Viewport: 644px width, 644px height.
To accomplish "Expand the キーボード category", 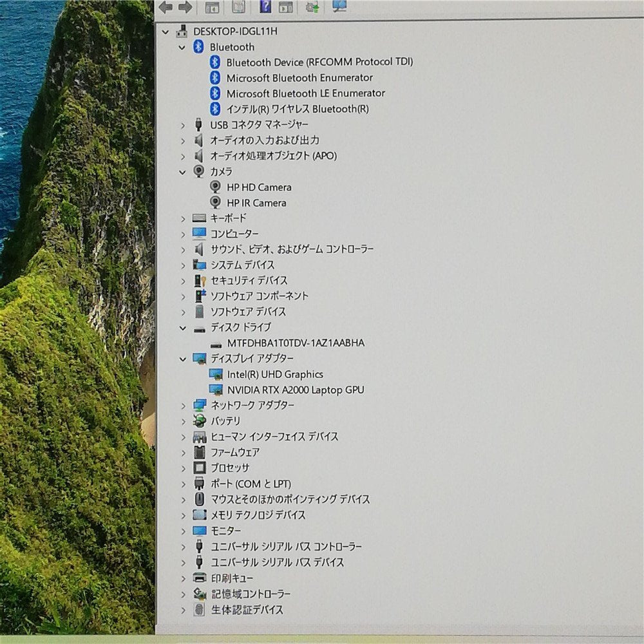I will click(x=184, y=218).
